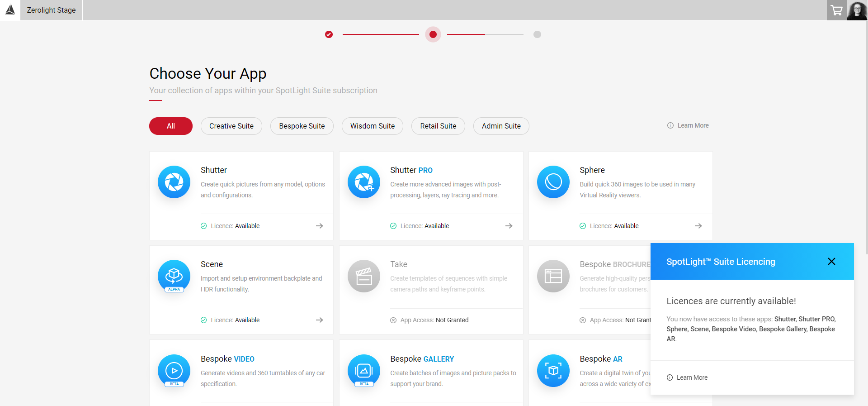Click Take access not granted icon
868x406 pixels.
[x=393, y=320]
